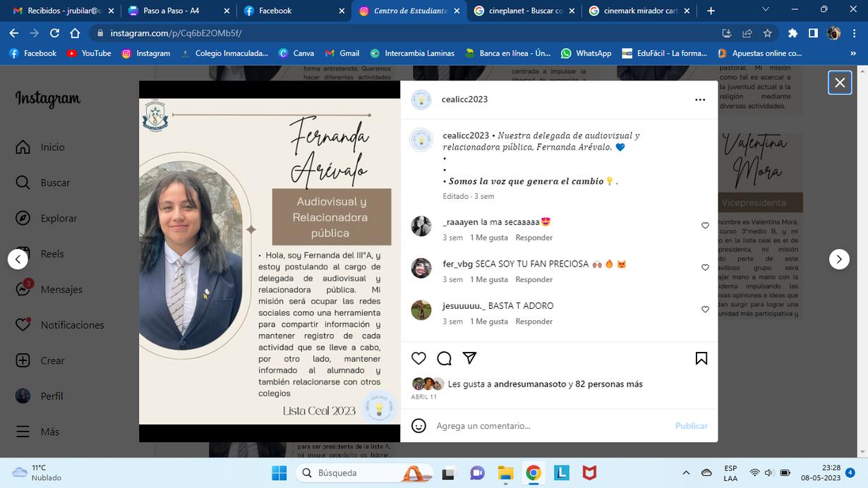Go to browser home page
The image size is (868, 488).
tap(75, 33)
